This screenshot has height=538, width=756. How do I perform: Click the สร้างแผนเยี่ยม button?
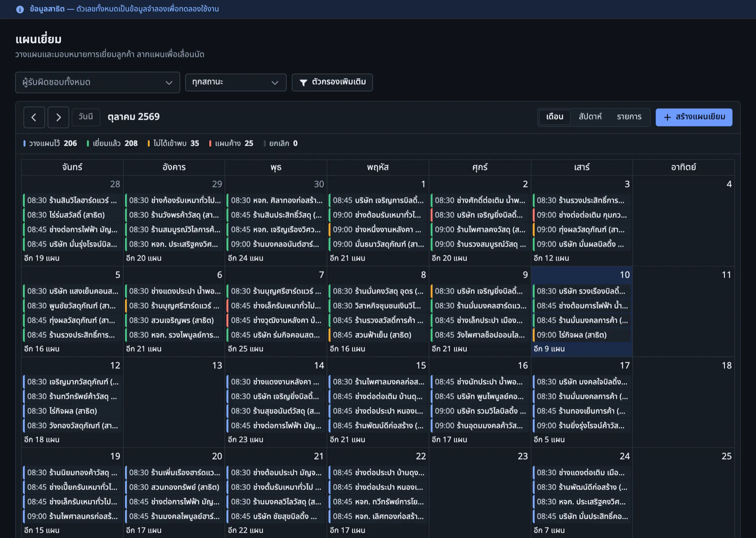694,117
